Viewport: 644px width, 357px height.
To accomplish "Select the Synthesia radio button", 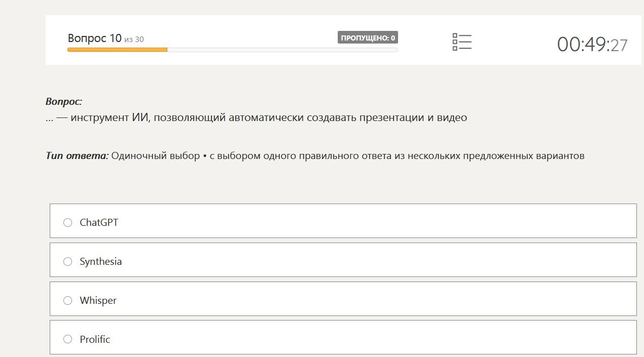I will tap(67, 261).
